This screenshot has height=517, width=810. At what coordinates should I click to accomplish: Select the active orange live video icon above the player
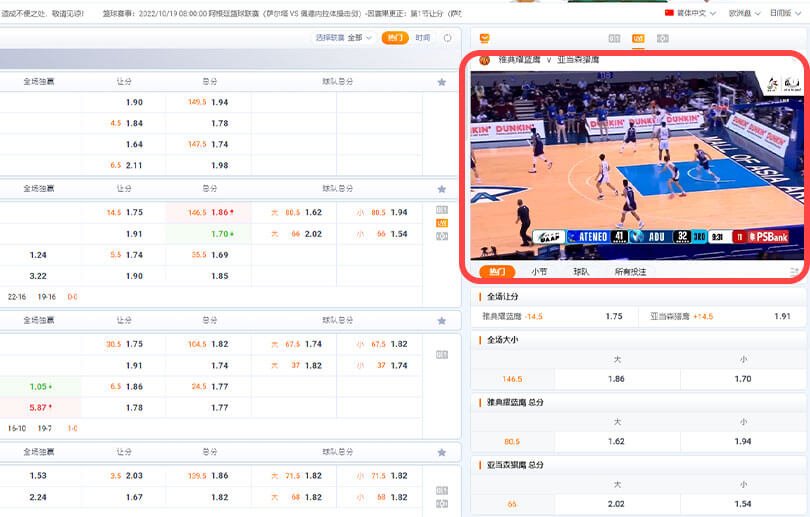pos(638,38)
